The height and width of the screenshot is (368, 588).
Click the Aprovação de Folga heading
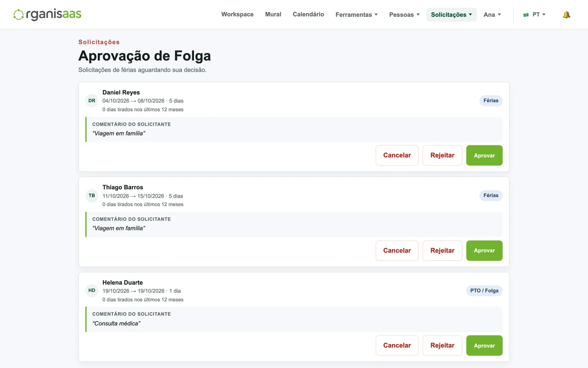click(144, 56)
